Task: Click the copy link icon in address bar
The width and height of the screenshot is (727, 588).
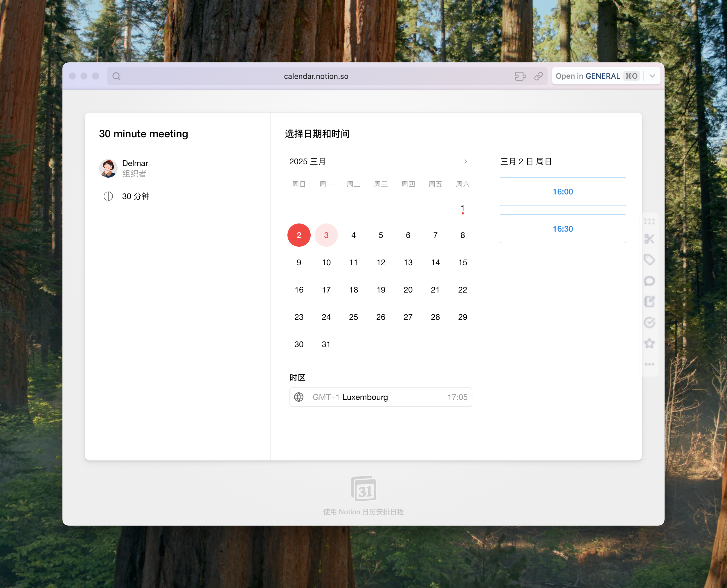Action: pyautogui.click(x=538, y=76)
